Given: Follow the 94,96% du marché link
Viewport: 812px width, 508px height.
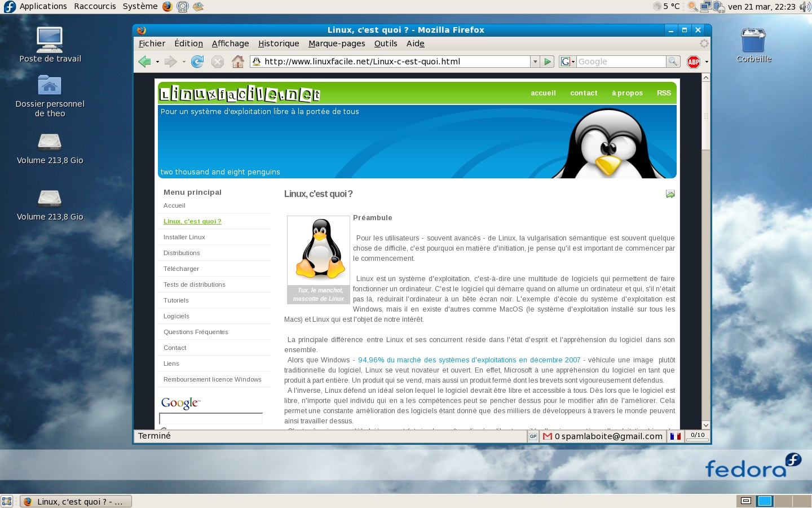Looking at the screenshot, I should 469,360.
